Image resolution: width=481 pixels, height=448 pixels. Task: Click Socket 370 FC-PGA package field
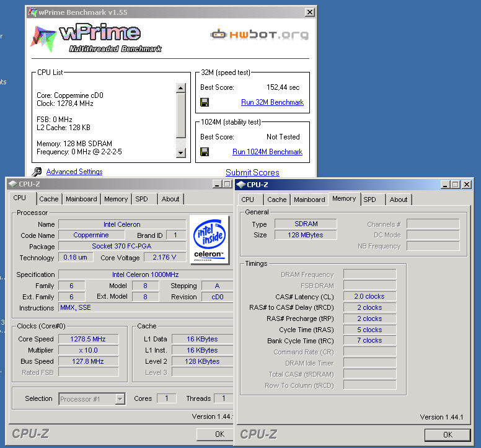click(122, 246)
